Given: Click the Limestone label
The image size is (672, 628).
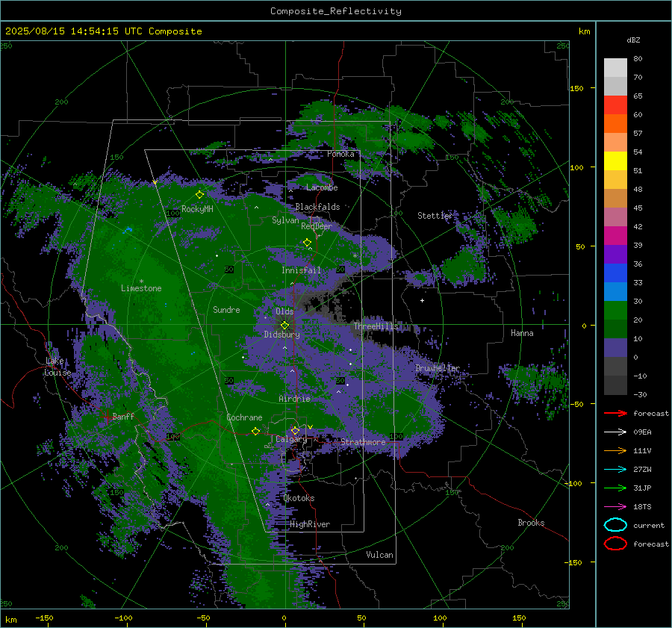Looking at the screenshot, I should tap(141, 288).
